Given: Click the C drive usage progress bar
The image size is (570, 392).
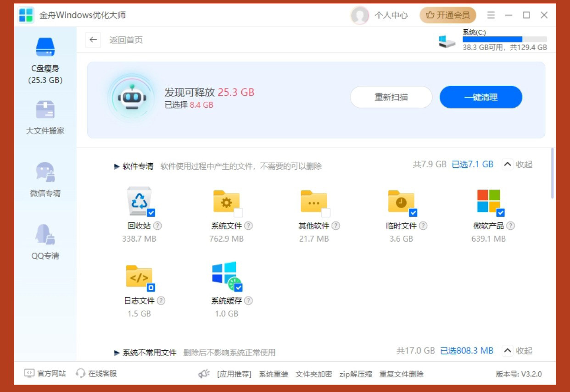Looking at the screenshot, I should [505, 39].
